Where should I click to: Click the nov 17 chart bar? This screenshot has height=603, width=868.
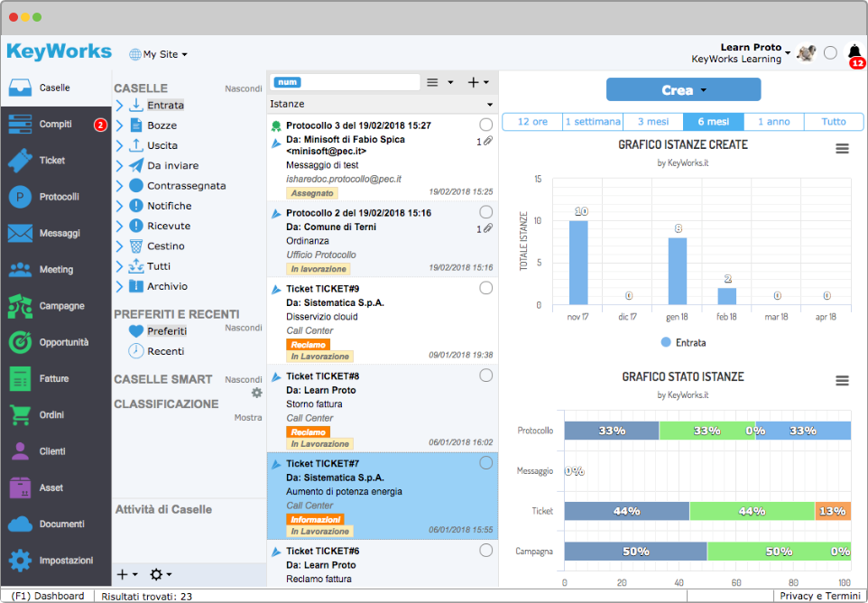pos(578,263)
